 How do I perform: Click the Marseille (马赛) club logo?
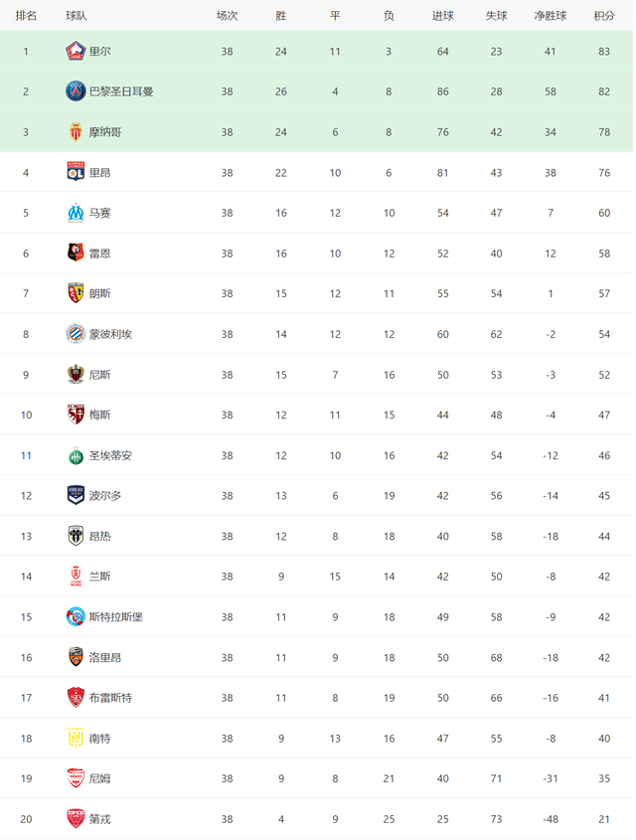[76, 213]
